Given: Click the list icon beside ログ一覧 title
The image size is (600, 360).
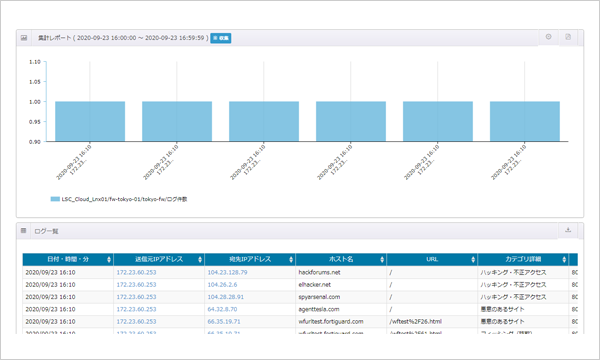Looking at the screenshot, I should point(23,231).
